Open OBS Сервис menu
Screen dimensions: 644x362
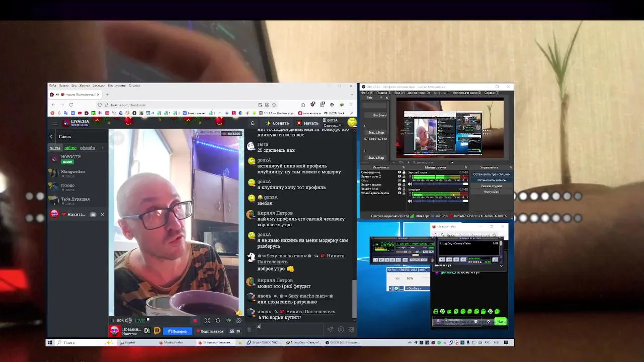[492, 93]
